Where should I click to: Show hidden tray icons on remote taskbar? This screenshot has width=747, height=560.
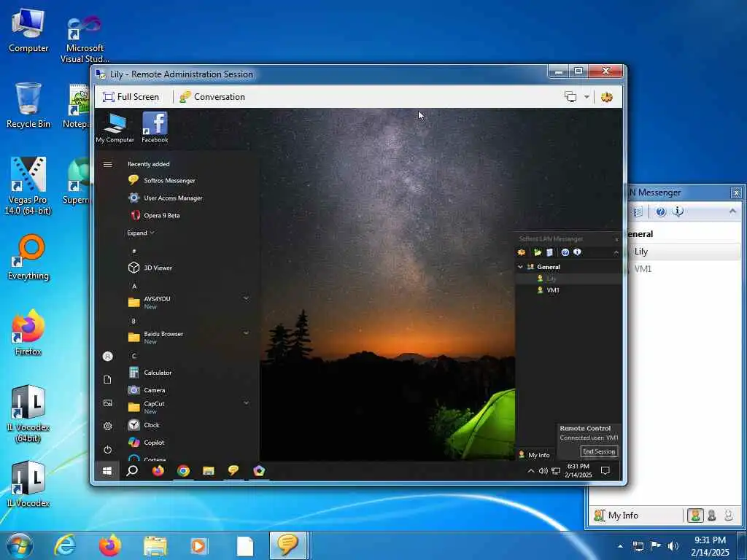coord(531,471)
